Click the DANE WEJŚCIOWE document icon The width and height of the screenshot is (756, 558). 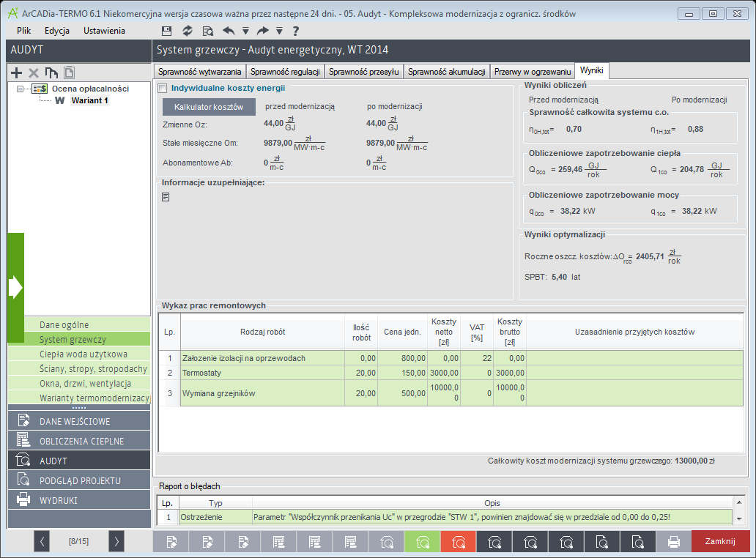23,420
